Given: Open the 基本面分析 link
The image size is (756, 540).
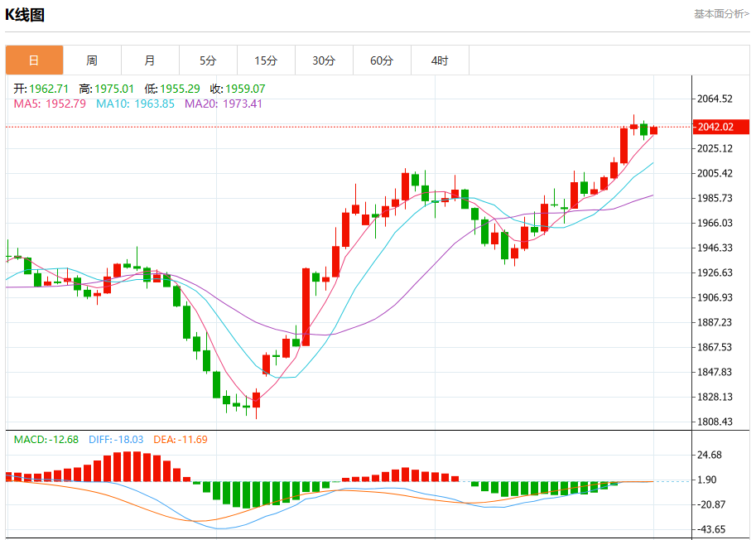Looking at the screenshot, I should (x=720, y=14).
